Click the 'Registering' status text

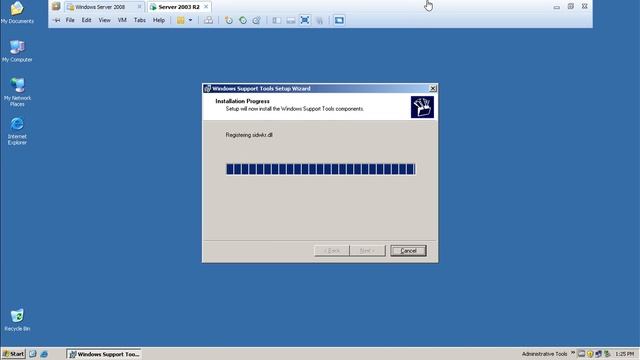[x=249, y=135]
